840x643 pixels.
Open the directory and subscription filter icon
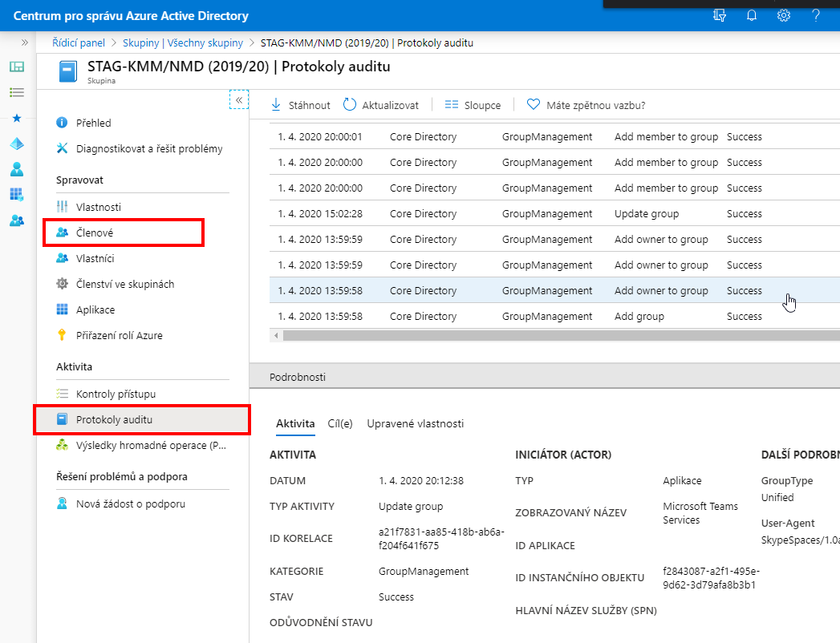[x=720, y=15]
